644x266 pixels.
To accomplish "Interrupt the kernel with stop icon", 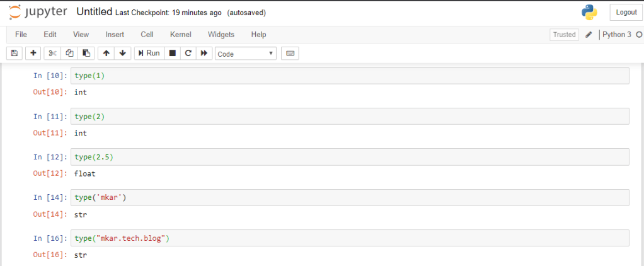I will click(172, 54).
